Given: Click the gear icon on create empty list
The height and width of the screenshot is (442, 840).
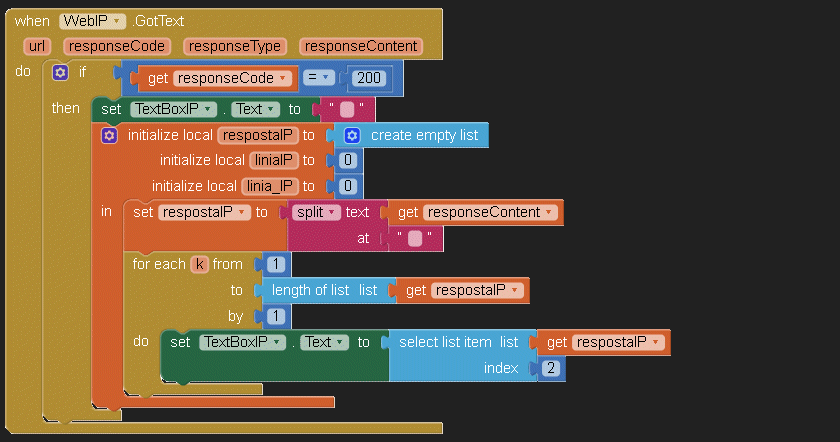Looking at the screenshot, I should tap(352, 135).
